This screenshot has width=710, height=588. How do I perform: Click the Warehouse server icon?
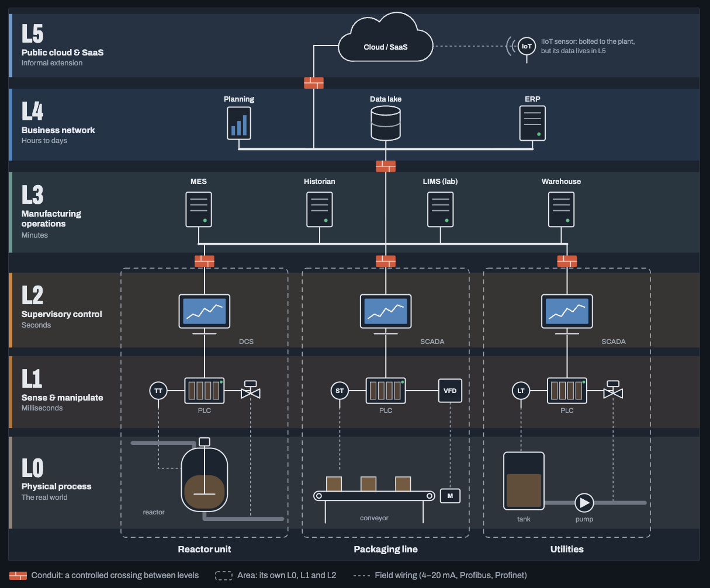click(x=561, y=209)
